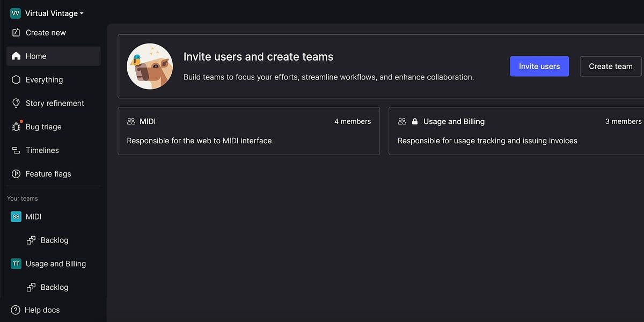Click the camel mascot illustration
This screenshot has height=322, width=644.
point(150,67)
